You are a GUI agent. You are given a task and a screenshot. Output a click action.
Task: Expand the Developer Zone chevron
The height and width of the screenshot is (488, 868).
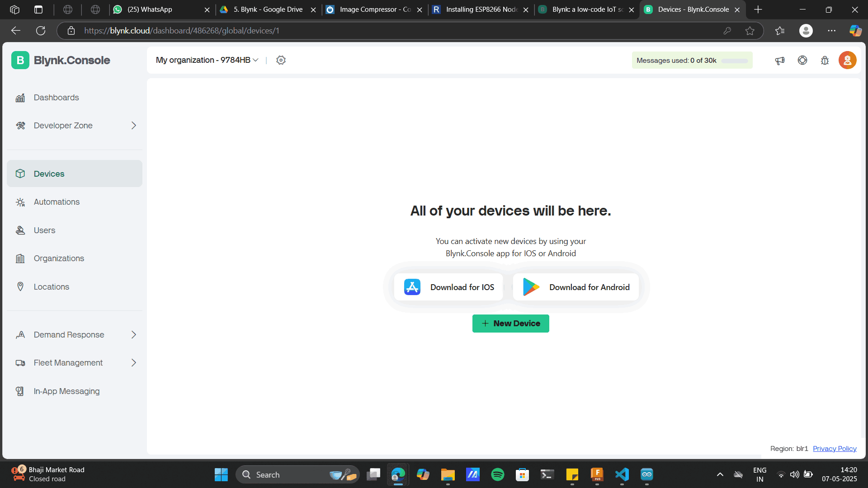(133, 126)
